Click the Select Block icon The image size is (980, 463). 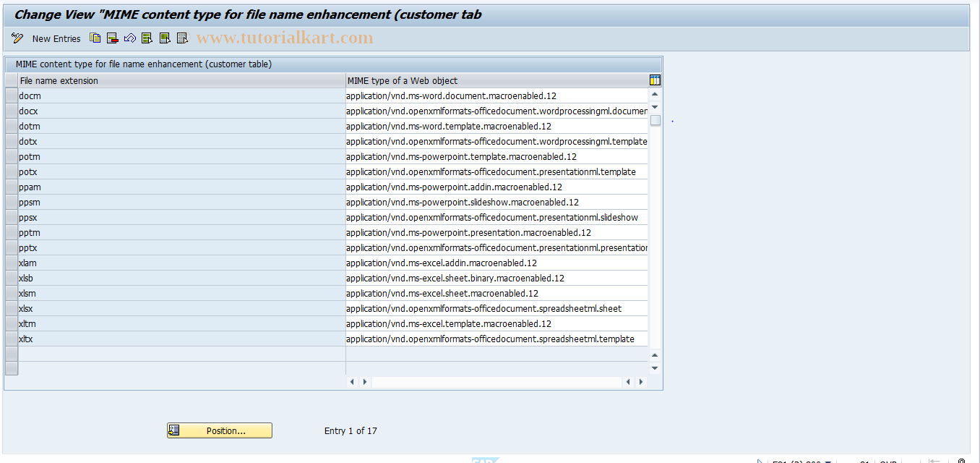[165, 38]
